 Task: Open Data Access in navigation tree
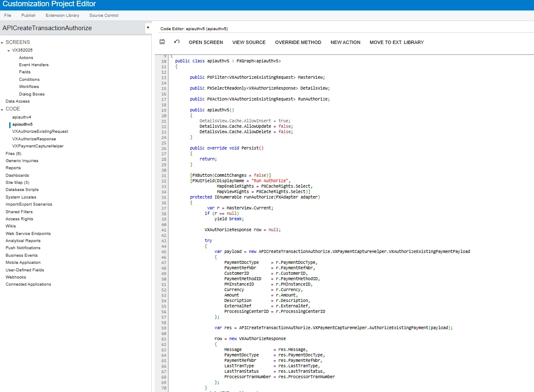tap(18, 101)
